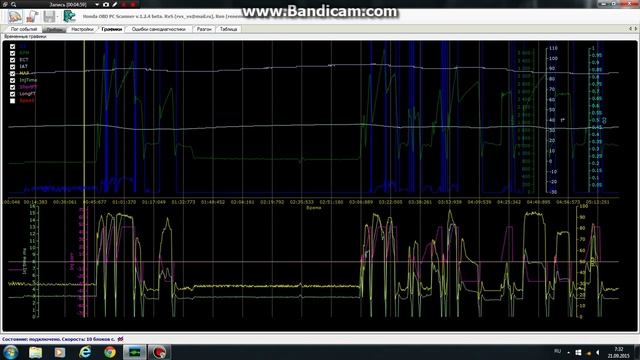Show hidden tray icons arrow

[569, 352]
